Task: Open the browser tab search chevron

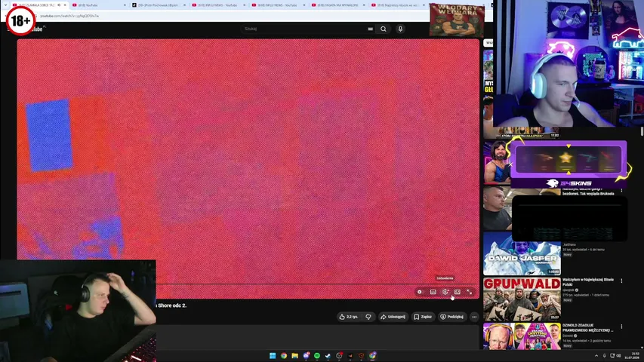Action: (5, 5)
